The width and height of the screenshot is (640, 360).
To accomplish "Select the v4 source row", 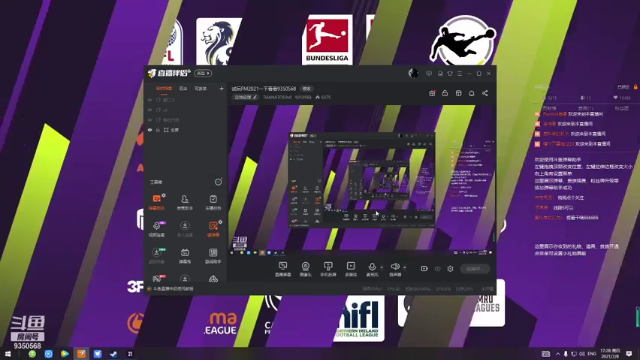I will [x=186, y=110].
